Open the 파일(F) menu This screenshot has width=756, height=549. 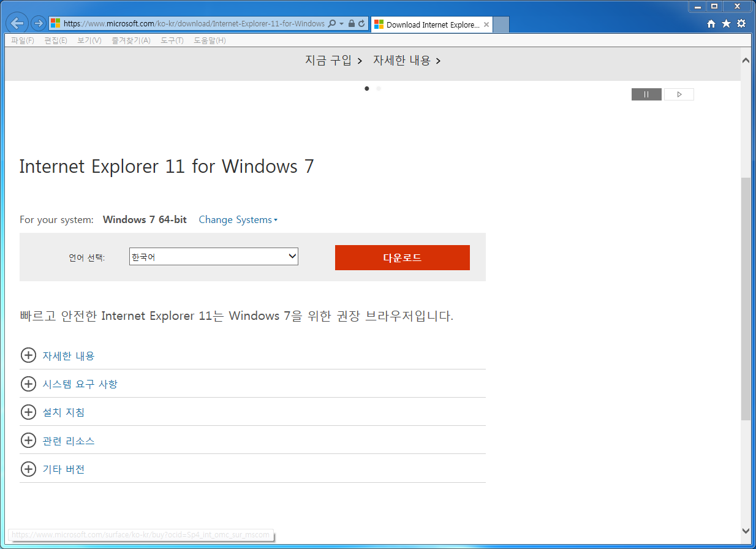23,40
